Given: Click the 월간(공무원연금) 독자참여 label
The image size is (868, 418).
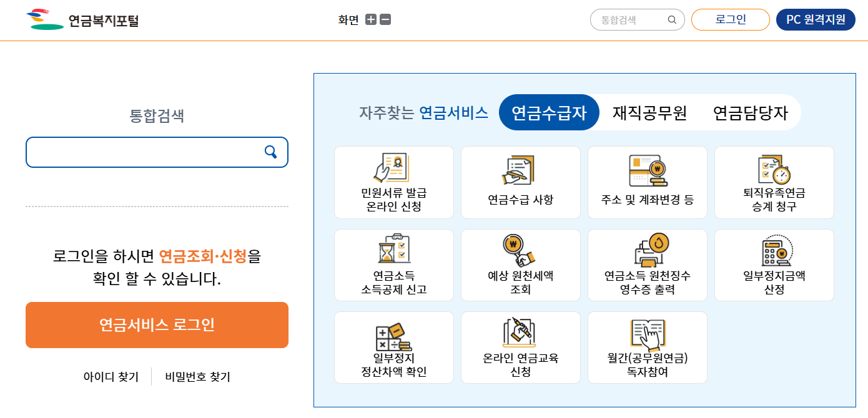Looking at the screenshot, I should click(x=648, y=365).
